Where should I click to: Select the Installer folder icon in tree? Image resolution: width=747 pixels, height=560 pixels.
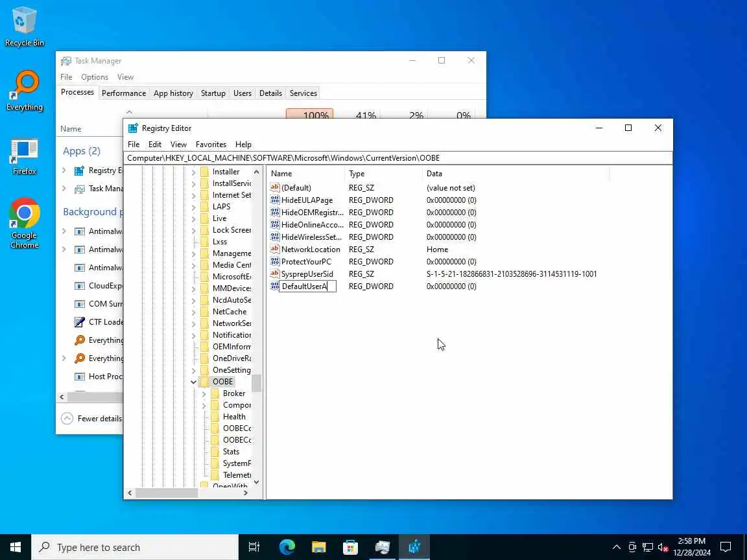point(205,171)
